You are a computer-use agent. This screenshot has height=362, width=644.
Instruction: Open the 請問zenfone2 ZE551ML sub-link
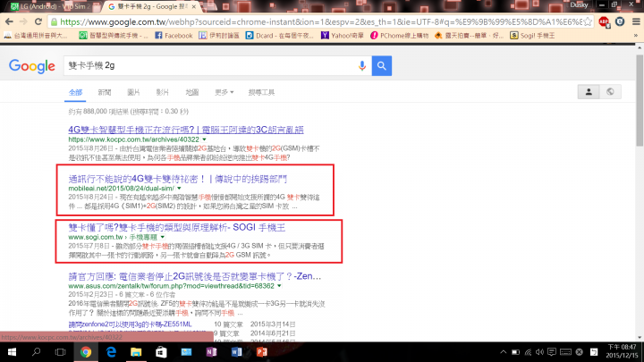[130, 324]
